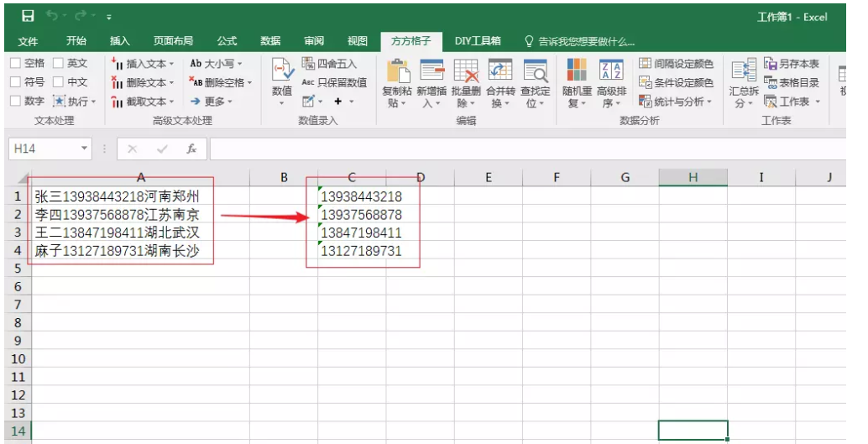Image resolution: width=868 pixels, height=444 pixels.
Task: Enable the 空格 checkbox
Action: pos(16,64)
